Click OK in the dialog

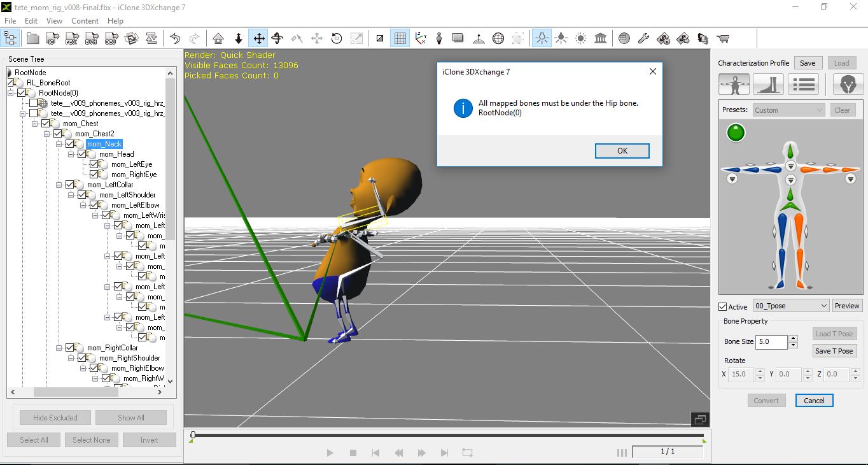(x=622, y=151)
